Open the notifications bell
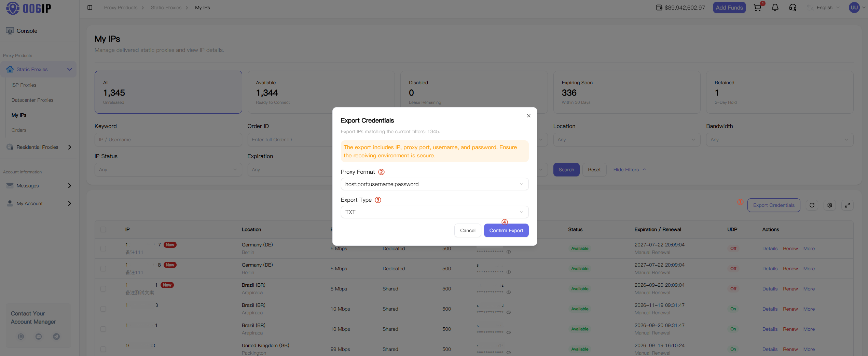 [x=775, y=8]
